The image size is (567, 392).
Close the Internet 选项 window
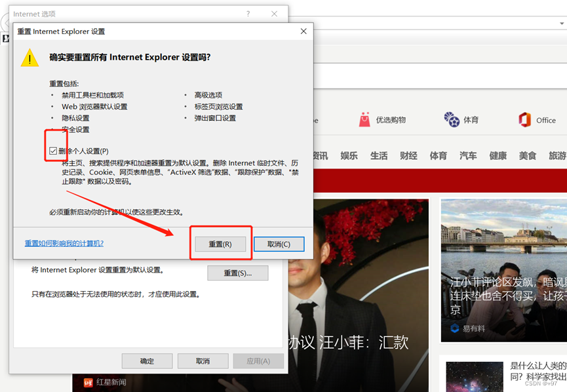point(275,14)
